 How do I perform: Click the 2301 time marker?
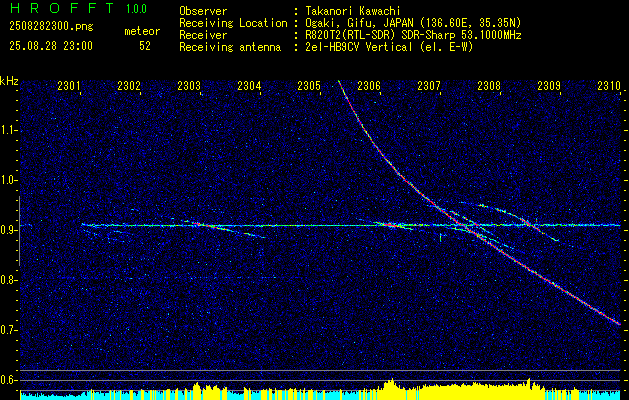[69, 86]
